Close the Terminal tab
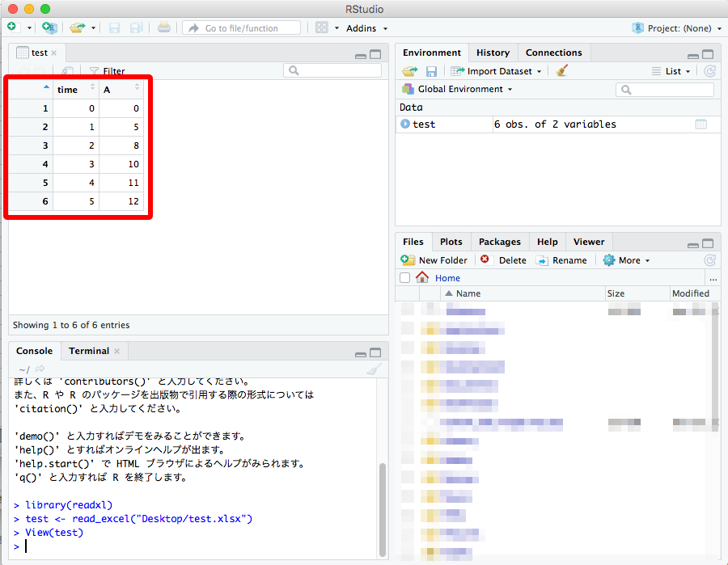This screenshot has width=728, height=565. point(117,351)
